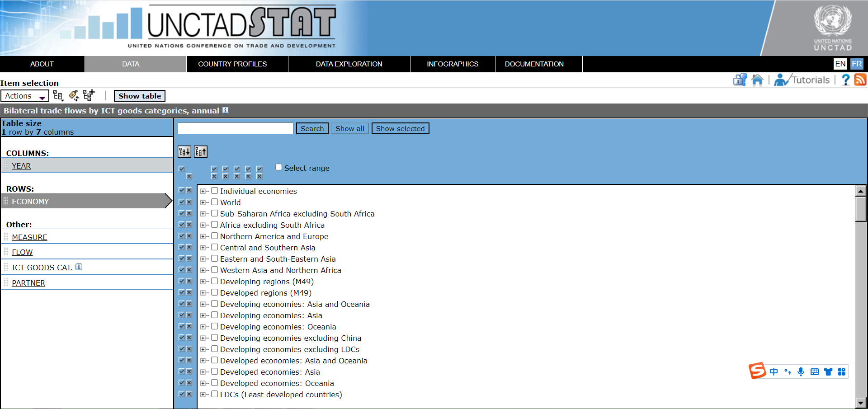Check the Central and Southern Asia checkbox

(x=215, y=247)
